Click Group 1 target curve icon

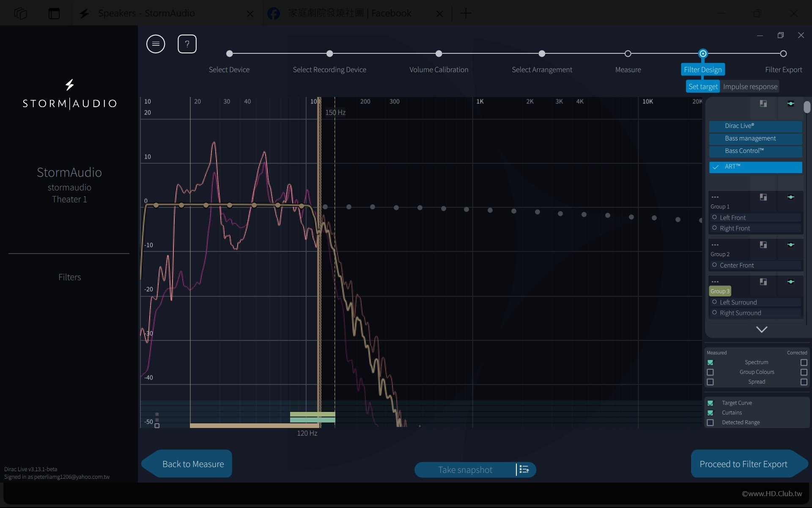click(763, 197)
